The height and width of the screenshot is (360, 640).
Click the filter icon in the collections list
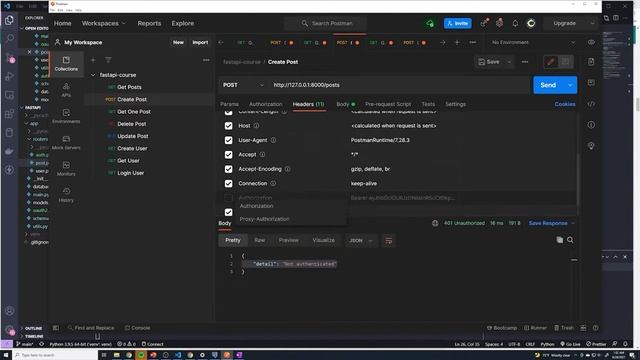coord(108,60)
